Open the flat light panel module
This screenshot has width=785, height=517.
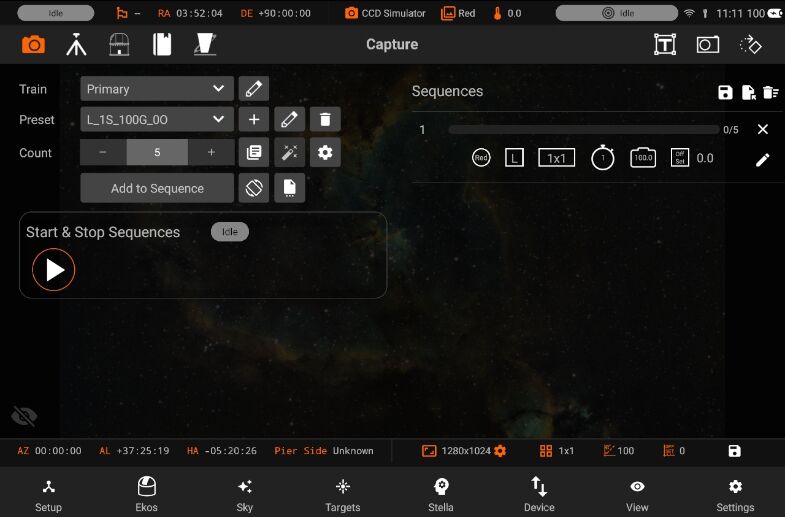pyautogui.click(x=205, y=45)
